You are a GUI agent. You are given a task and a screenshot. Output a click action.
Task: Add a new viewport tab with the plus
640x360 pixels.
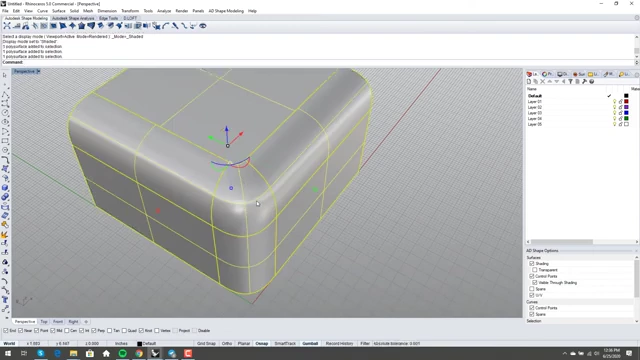(86, 322)
